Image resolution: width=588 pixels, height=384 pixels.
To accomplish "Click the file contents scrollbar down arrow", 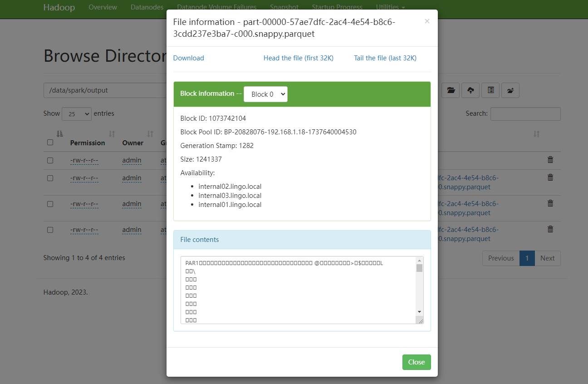I will (419, 312).
